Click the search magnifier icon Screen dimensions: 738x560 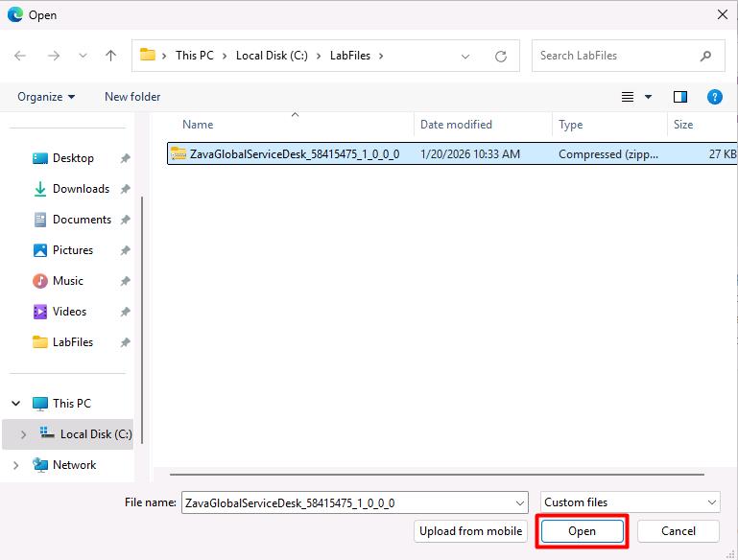click(705, 56)
